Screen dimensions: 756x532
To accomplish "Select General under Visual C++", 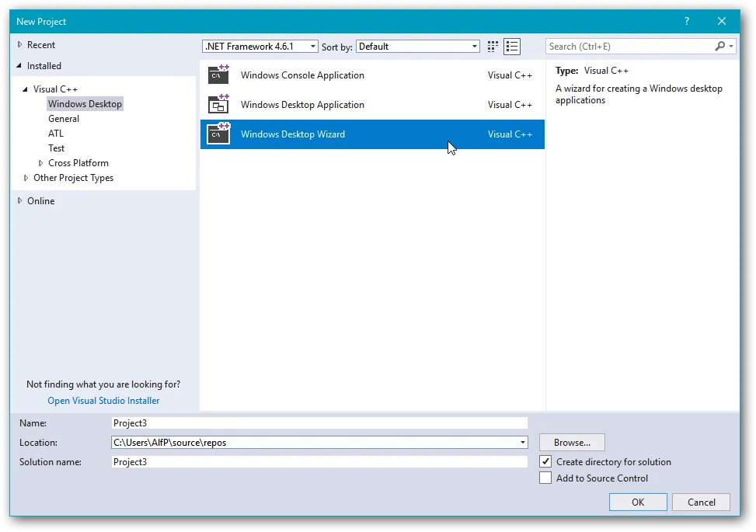I will click(64, 119).
